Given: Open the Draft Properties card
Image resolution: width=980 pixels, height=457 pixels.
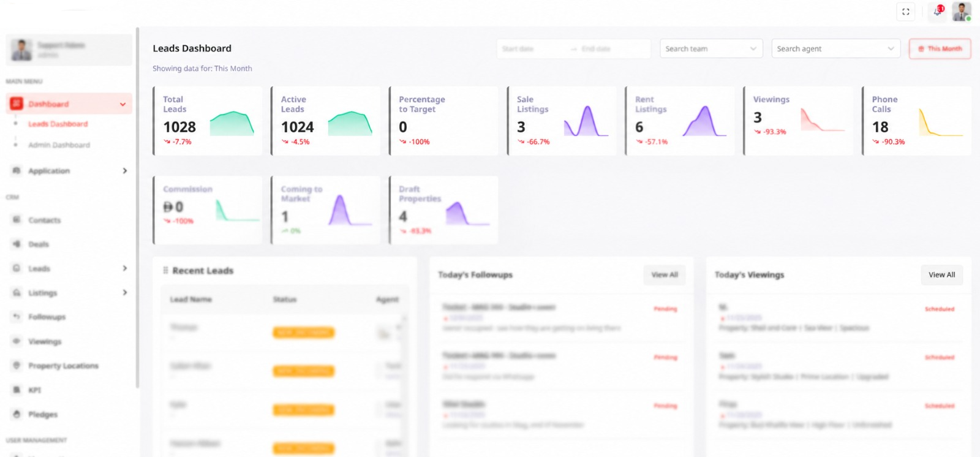Looking at the screenshot, I should pos(443,210).
